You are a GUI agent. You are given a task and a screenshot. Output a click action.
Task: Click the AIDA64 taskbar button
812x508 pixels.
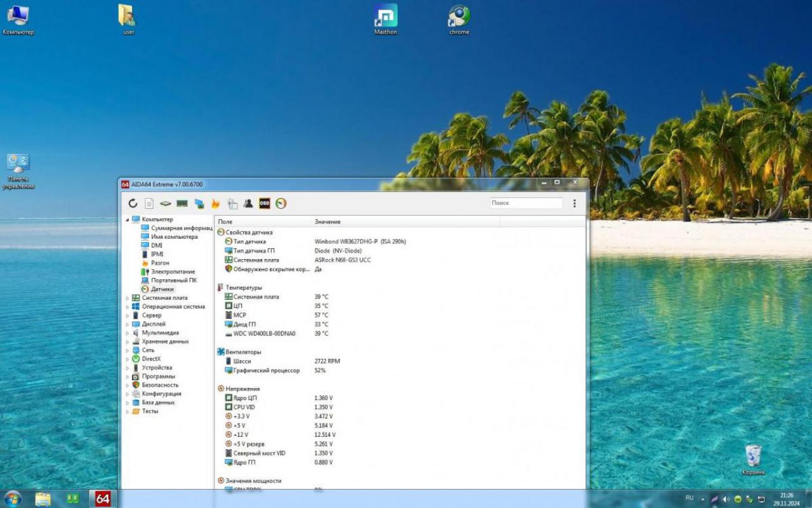tap(103, 498)
